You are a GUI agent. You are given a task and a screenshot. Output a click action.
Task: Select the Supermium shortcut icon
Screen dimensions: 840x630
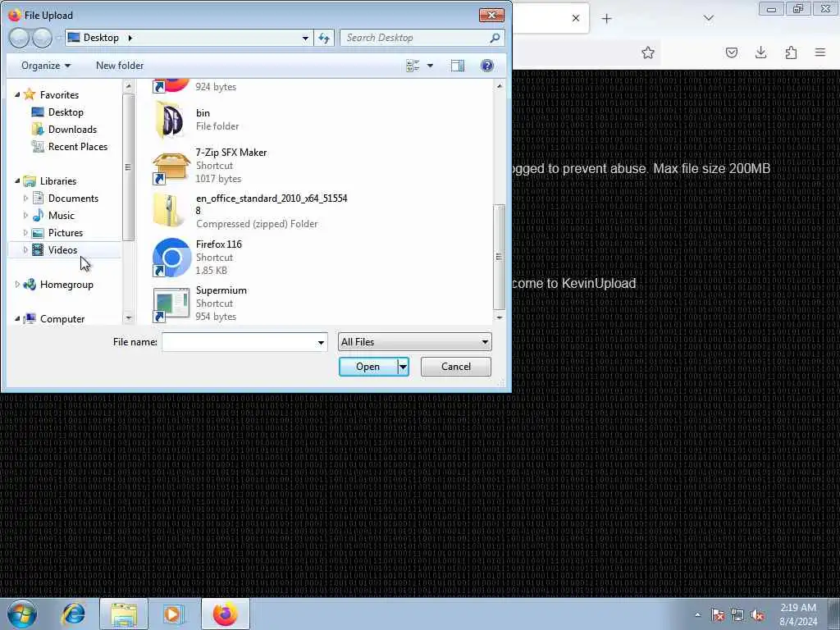pos(171,304)
